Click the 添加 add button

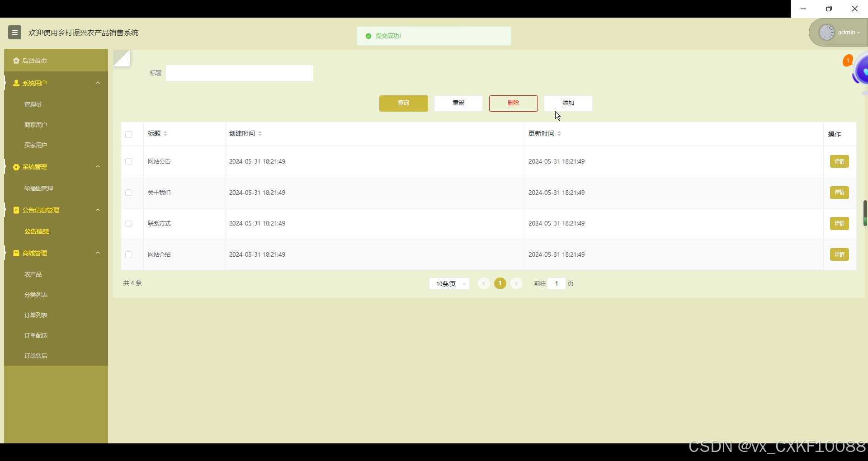568,103
